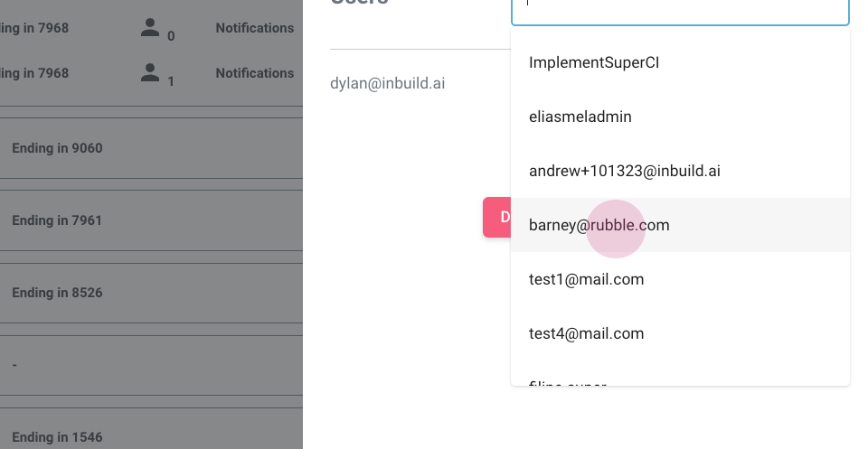The height and width of the screenshot is (449, 868).
Task: Click the user icon showing count 1
Action: (150, 73)
